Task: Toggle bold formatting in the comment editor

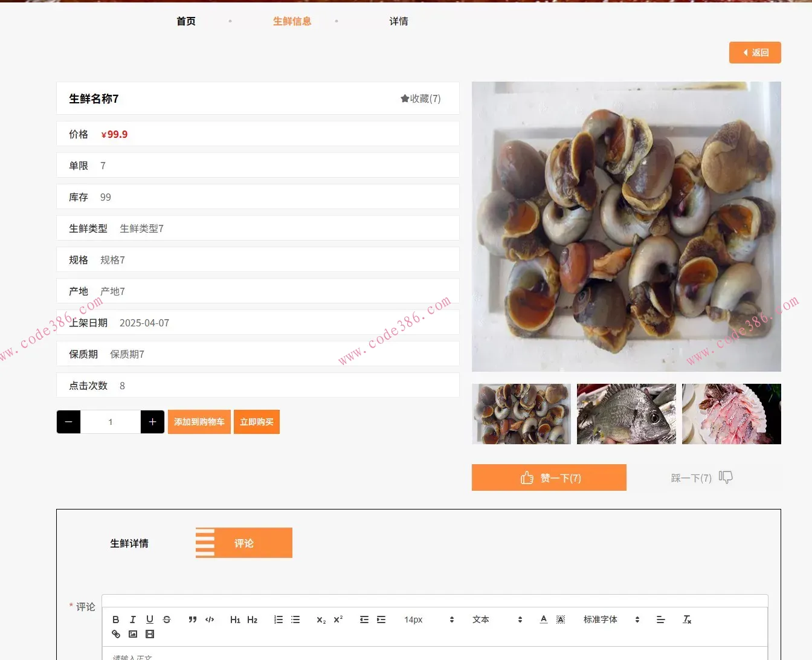Action: point(115,620)
